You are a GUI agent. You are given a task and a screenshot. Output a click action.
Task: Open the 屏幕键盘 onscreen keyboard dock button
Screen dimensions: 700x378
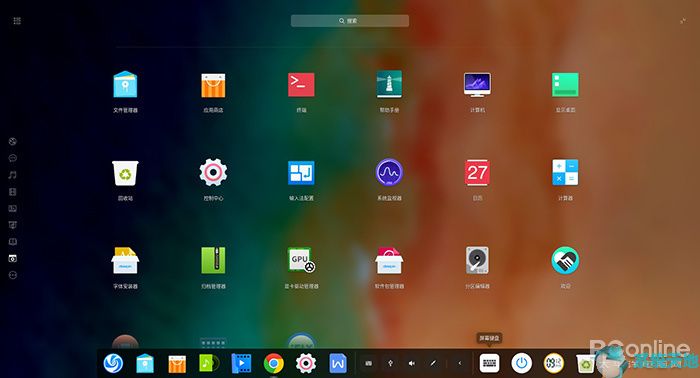(x=489, y=363)
